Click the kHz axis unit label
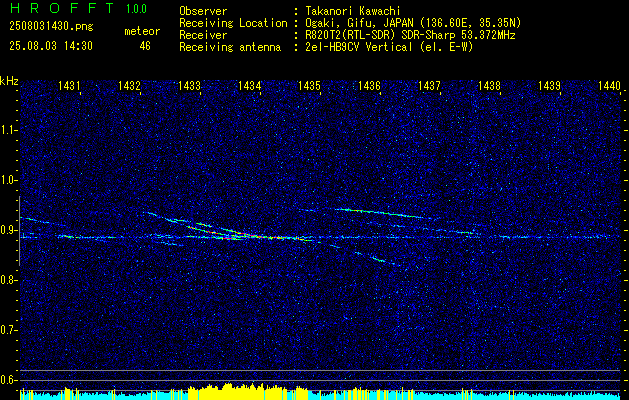Viewport: 629px width, 400px height. (x=9, y=81)
